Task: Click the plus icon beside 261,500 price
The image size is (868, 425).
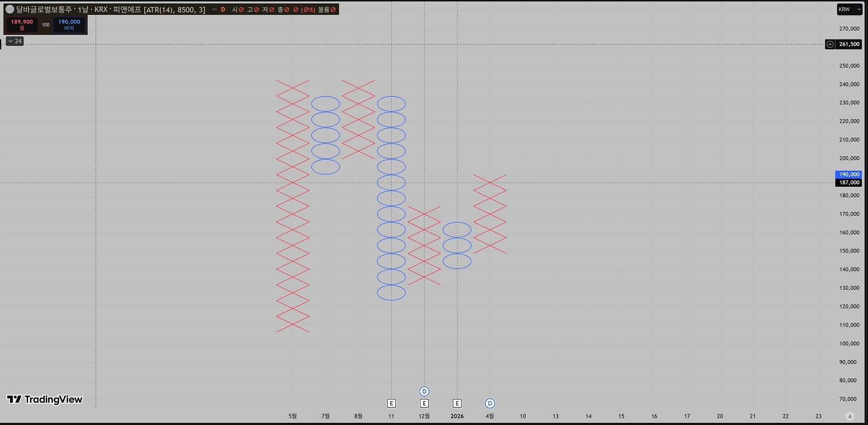Action: tap(830, 44)
